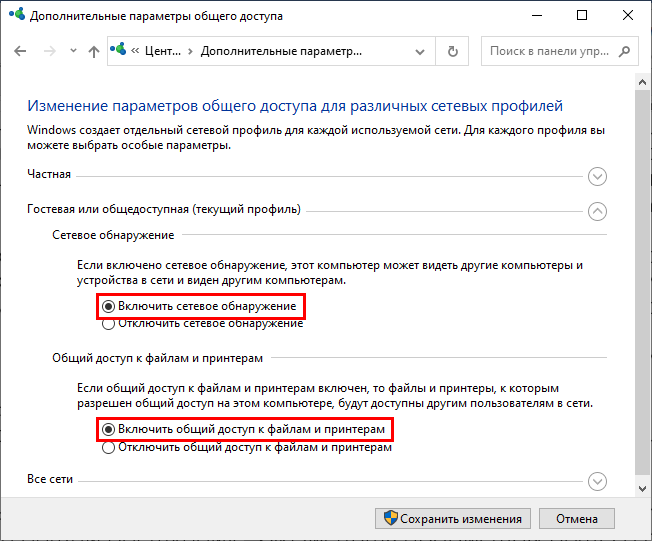652x541 pixels.
Task: Maximize the sharing settings window
Action: coord(582,15)
